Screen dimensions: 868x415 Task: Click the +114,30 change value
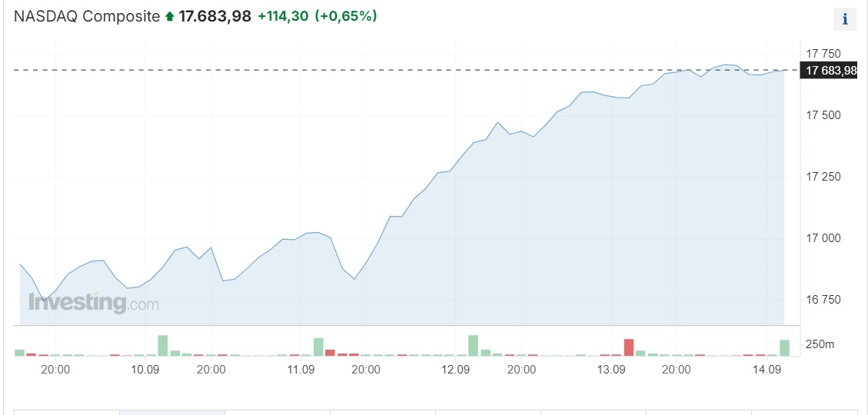tap(282, 16)
